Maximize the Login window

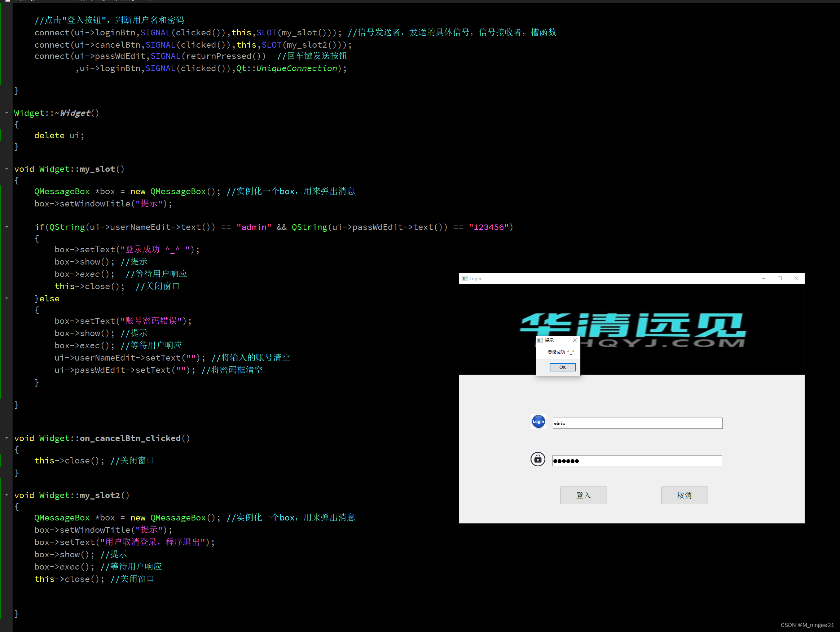click(780, 278)
